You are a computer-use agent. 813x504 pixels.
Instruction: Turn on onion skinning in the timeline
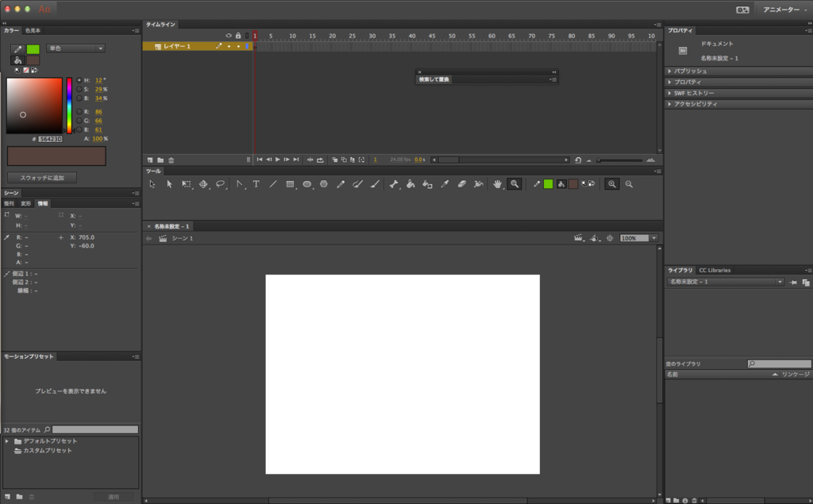point(335,160)
